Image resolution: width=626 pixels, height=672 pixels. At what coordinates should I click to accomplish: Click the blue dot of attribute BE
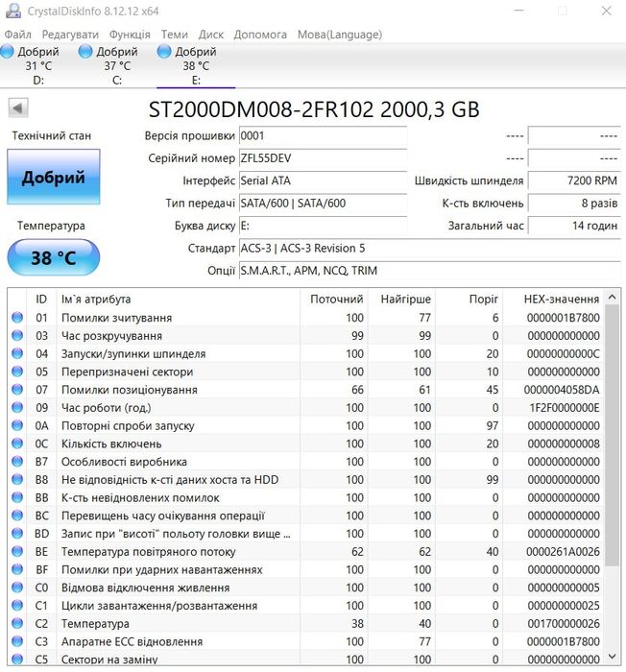click(17, 551)
